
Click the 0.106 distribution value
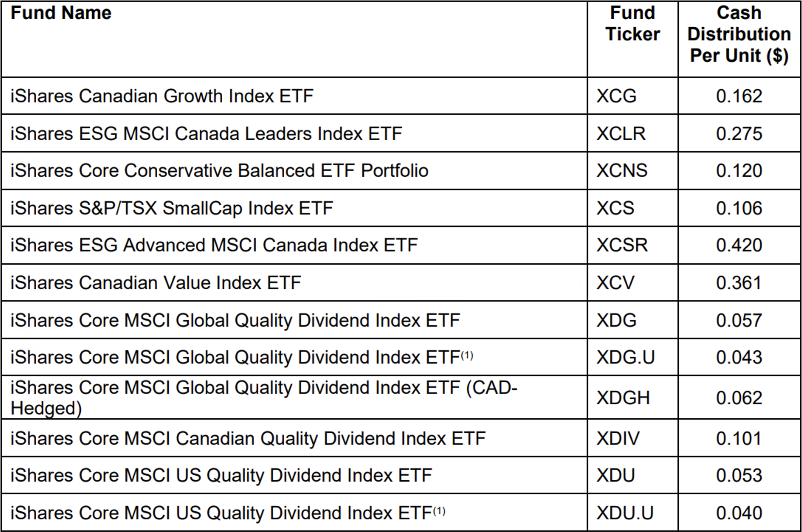739,208
